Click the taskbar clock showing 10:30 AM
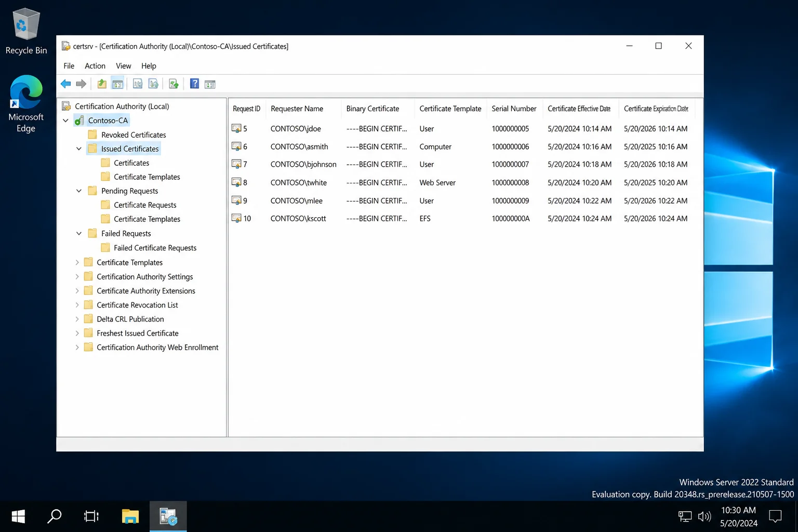 tap(739, 516)
